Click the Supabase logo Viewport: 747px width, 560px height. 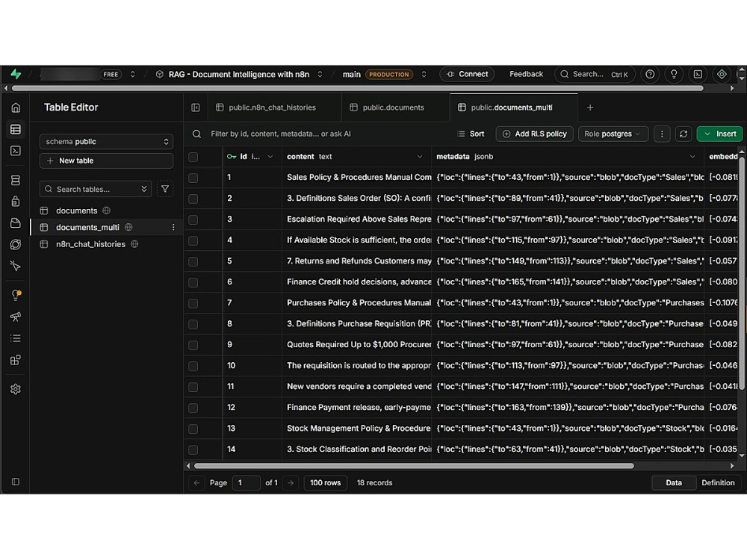[16, 74]
